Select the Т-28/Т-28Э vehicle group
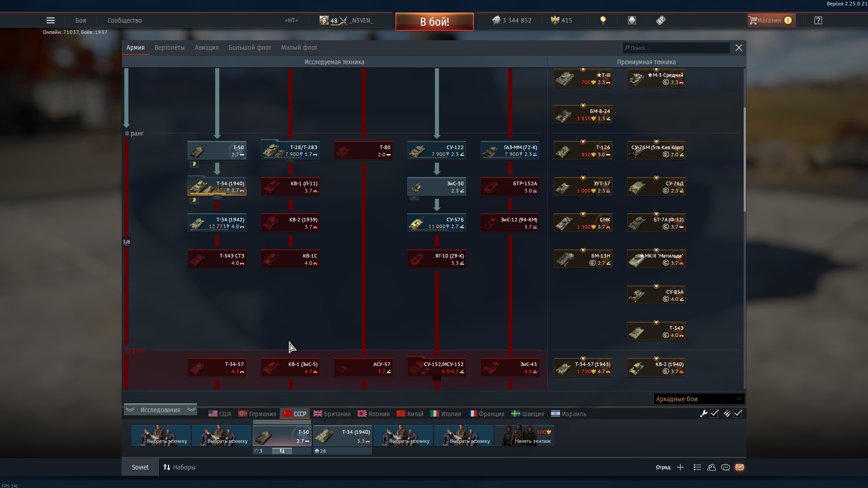 pyautogui.click(x=290, y=150)
